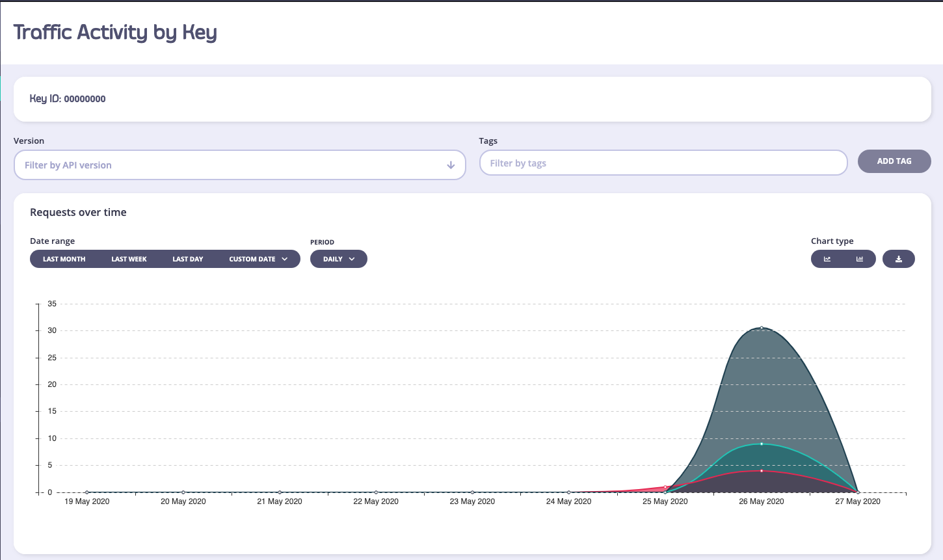Image resolution: width=943 pixels, height=560 pixels.
Task: Click the ADD TAG button
Action: [894, 161]
